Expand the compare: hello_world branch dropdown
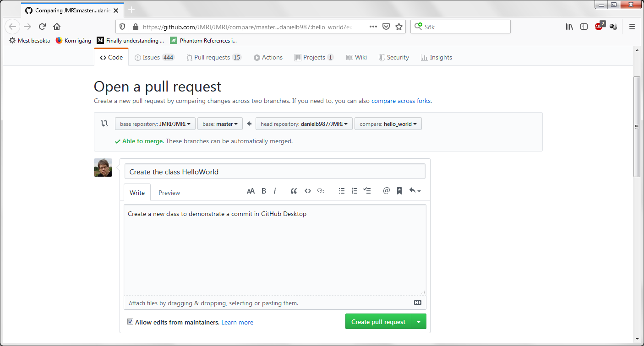Image resolution: width=644 pixels, height=346 pixels. pos(388,124)
